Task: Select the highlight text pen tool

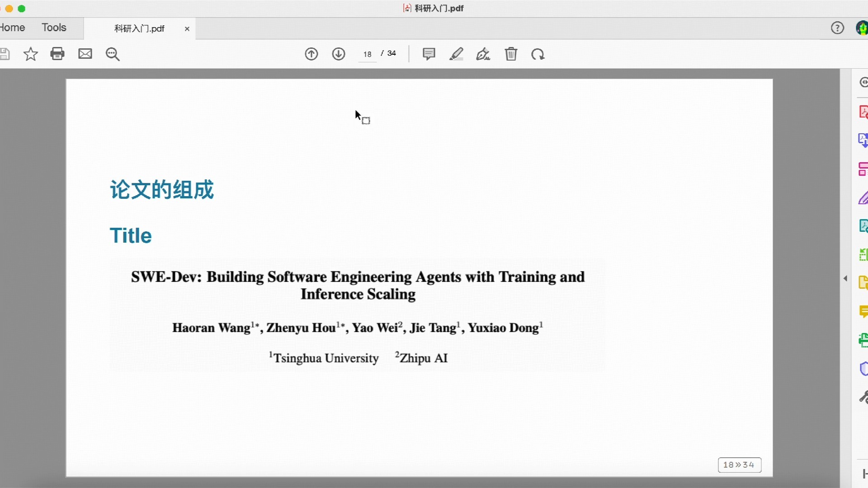Action: pyautogui.click(x=456, y=54)
